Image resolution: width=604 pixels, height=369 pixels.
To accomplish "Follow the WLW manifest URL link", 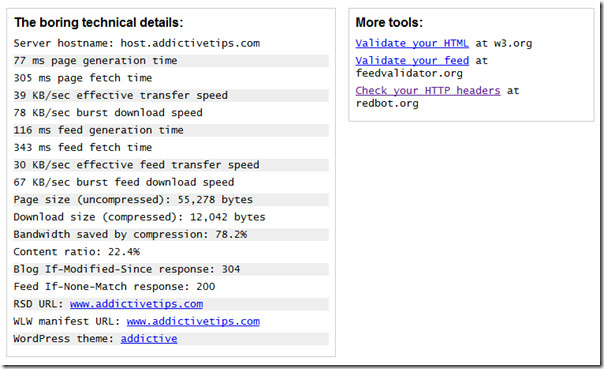I will click(x=193, y=321).
